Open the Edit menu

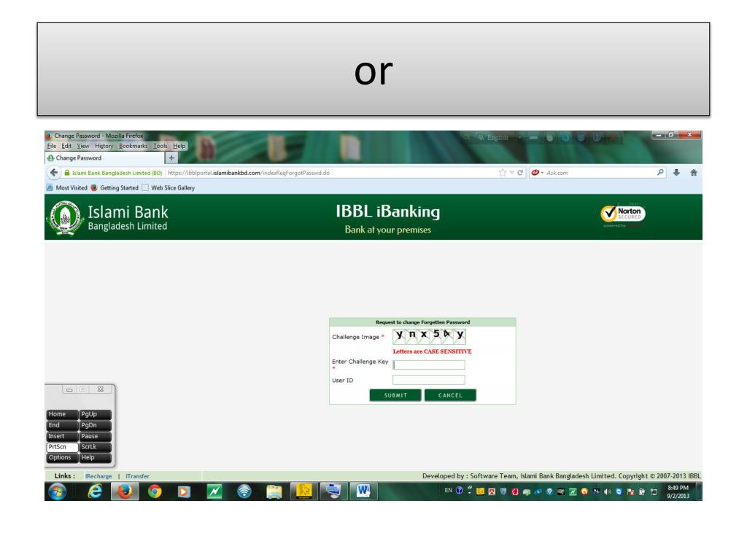(66, 146)
